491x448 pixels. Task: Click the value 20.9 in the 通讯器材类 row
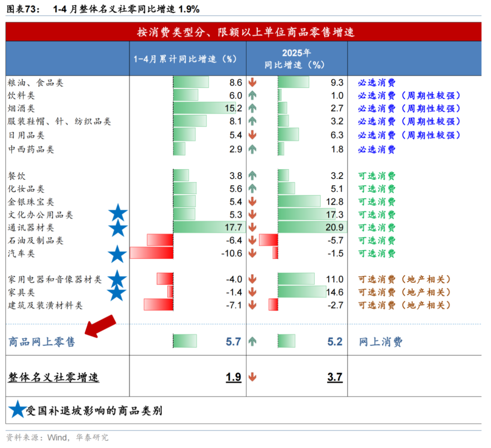(335, 227)
